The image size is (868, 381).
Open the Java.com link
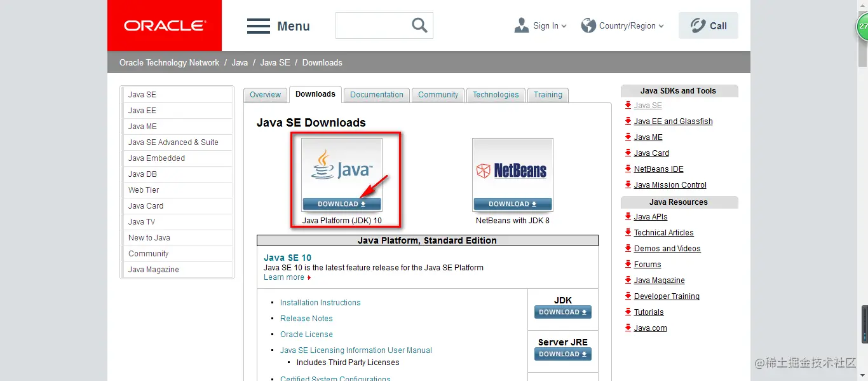[x=650, y=328]
